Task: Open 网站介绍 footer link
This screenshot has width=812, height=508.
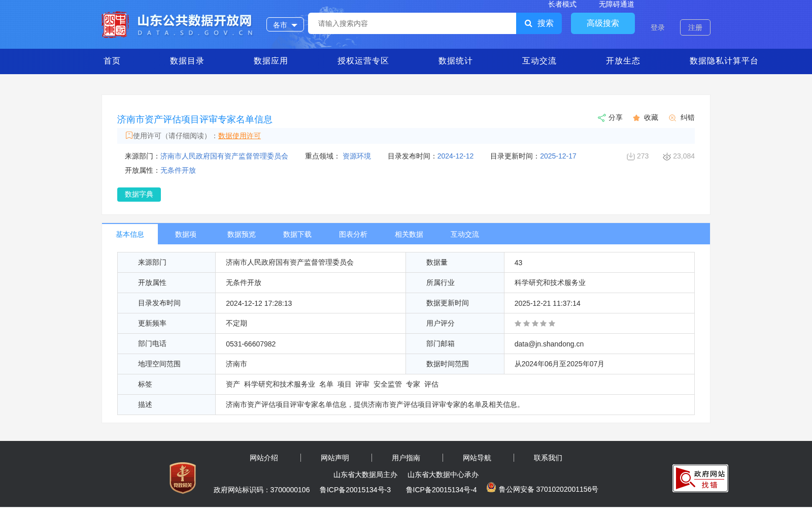Action: pos(264,458)
